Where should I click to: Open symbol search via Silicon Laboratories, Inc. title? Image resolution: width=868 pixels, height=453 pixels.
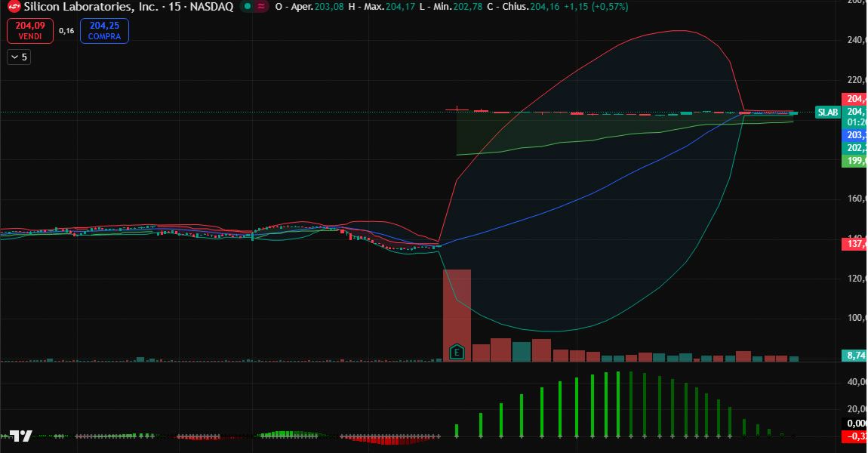point(91,7)
